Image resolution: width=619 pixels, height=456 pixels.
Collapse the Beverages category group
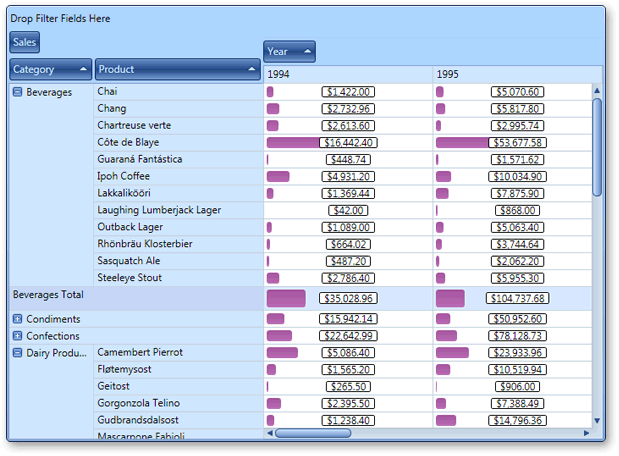[x=17, y=92]
